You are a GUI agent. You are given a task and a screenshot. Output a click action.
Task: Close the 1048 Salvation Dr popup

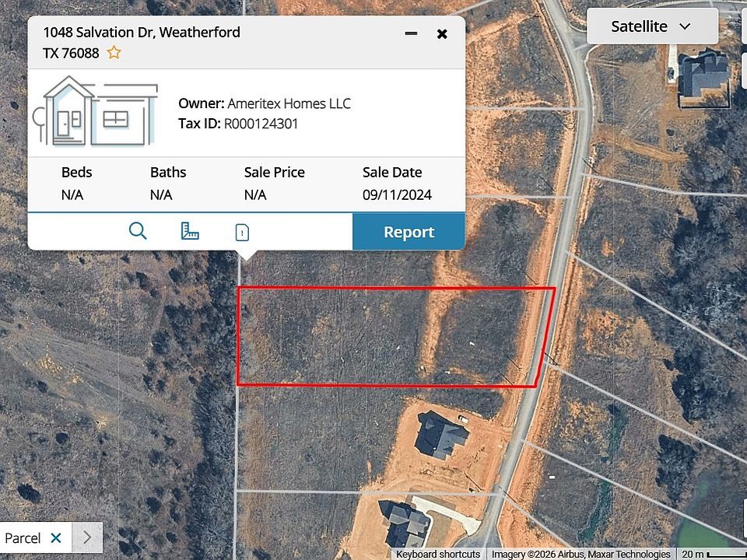[x=442, y=33]
